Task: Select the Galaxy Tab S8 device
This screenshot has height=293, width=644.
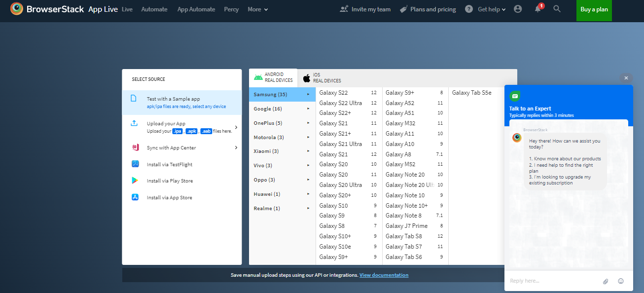Action: (x=415, y=236)
